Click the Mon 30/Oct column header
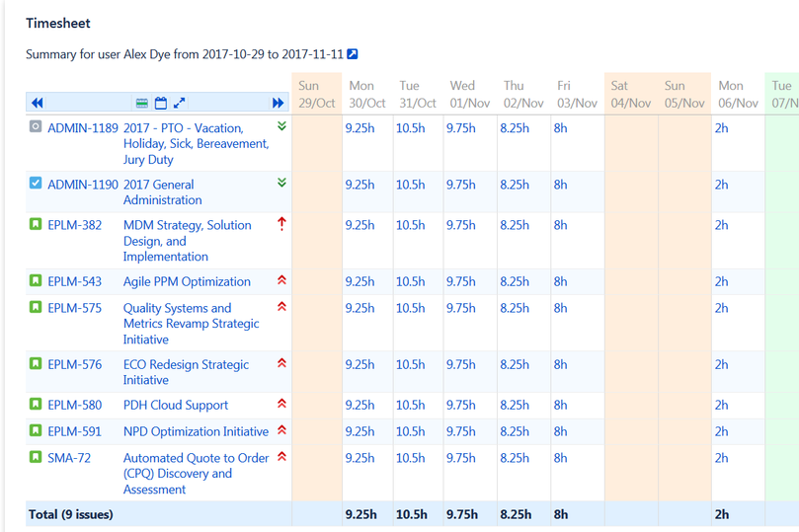799x532 pixels. click(x=366, y=94)
